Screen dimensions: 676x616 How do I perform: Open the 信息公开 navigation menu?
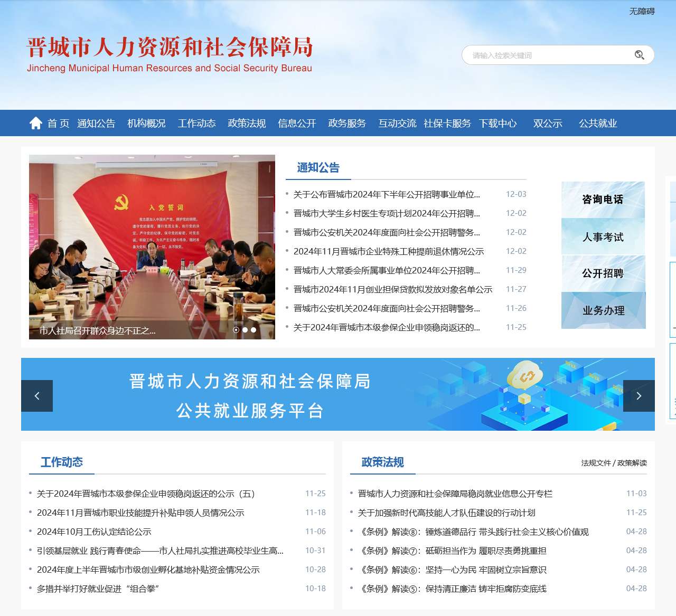tap(297, 123)
